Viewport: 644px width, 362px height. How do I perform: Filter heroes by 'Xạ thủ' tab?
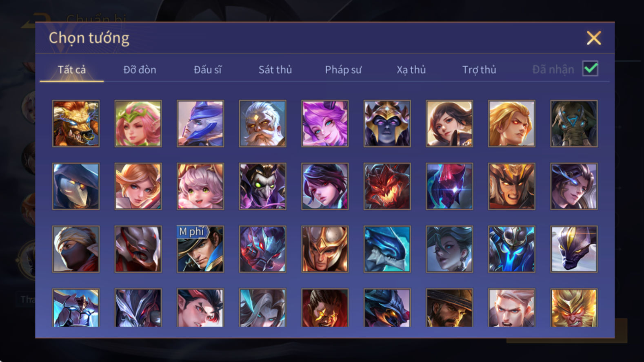[x=411, y=70]
